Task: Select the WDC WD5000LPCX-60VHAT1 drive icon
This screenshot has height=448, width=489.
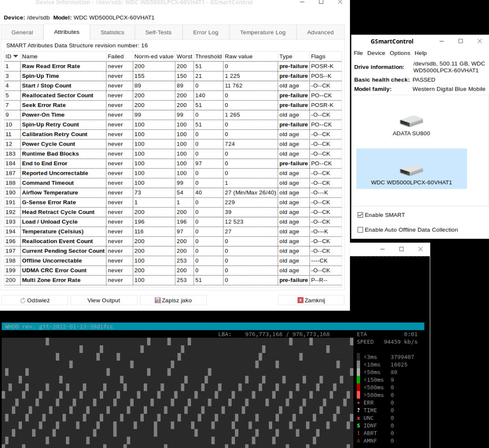Action: pyautogui.click(x=411, y=169)
